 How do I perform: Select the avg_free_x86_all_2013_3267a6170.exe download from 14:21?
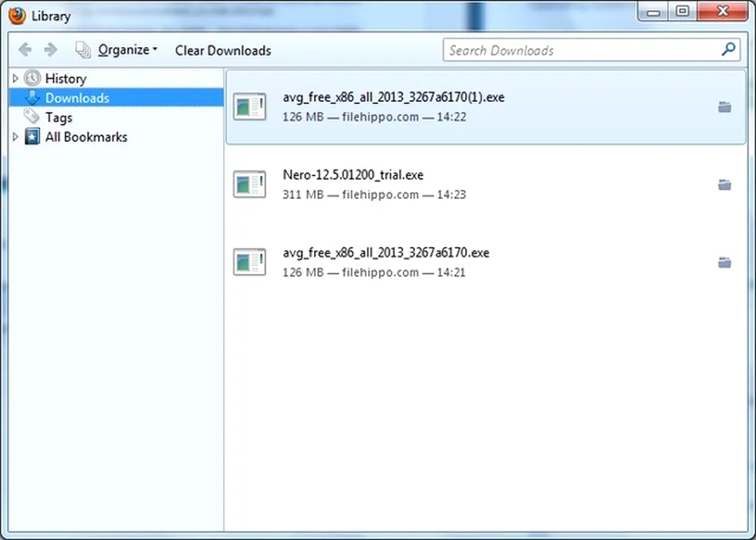(x=463, y=262)
